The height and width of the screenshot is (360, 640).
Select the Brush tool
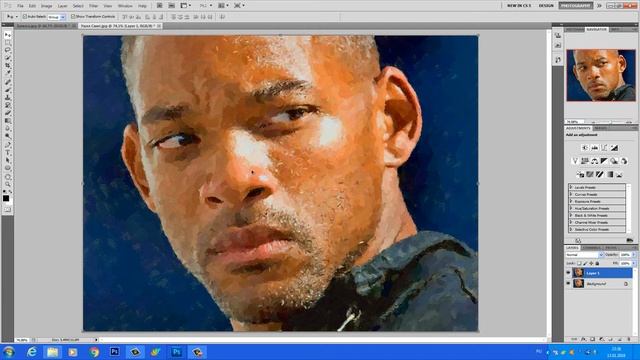7,89
